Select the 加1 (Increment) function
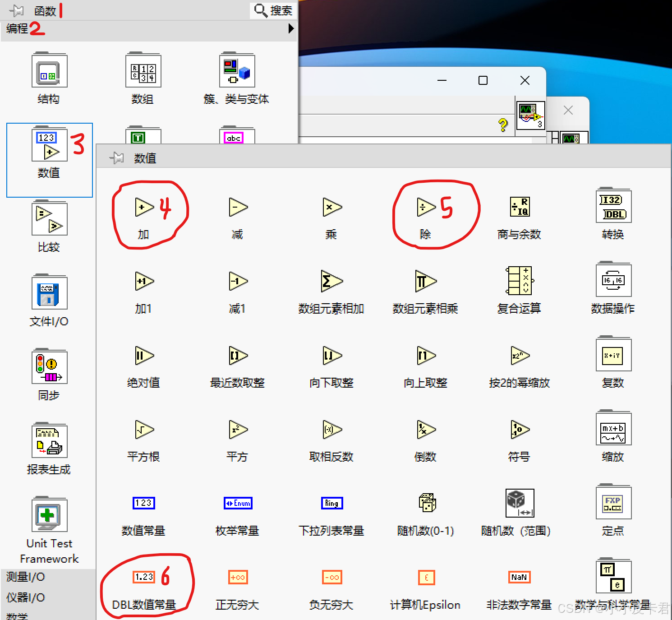Viewport: 672px width, 620px height. [144, 281]
